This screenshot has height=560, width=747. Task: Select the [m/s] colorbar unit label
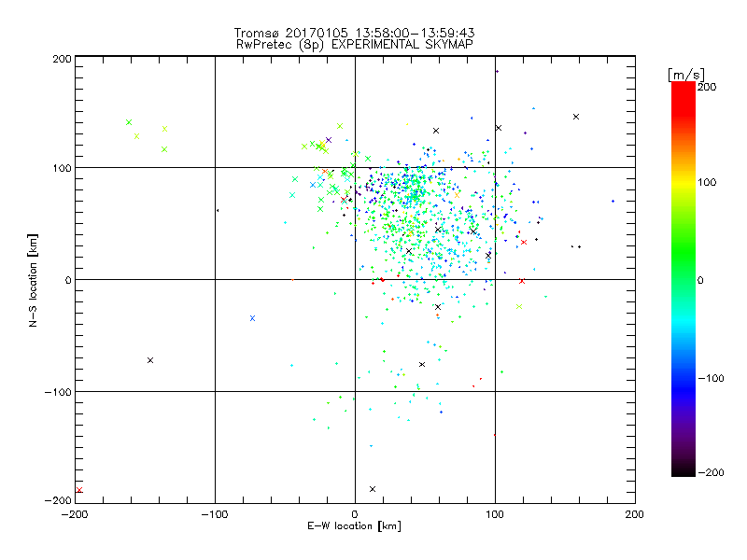pyautogui.click(x=685, y=75)
